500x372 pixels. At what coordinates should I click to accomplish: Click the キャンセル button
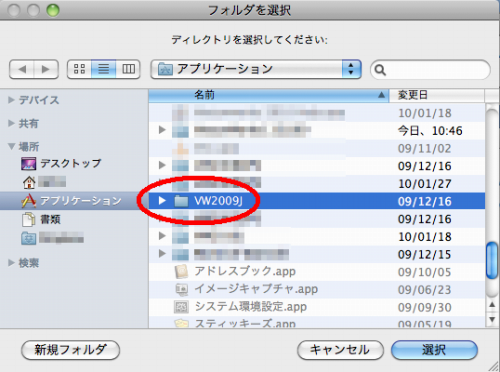click(340, 350)
